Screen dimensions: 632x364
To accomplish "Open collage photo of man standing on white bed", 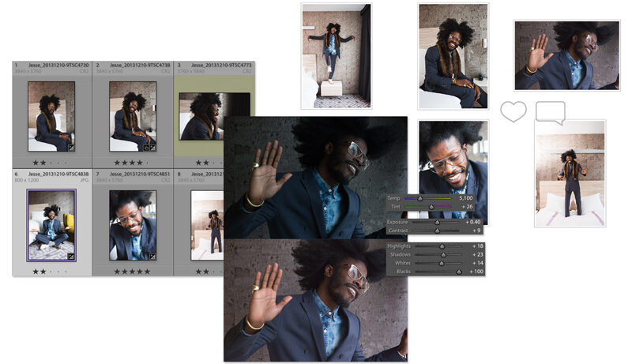I will (x=570, y=174).
